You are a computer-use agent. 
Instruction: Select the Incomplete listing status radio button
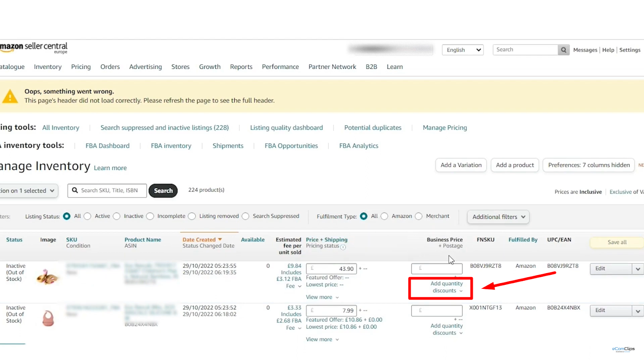pyautogui.click(x=150, y=216)
